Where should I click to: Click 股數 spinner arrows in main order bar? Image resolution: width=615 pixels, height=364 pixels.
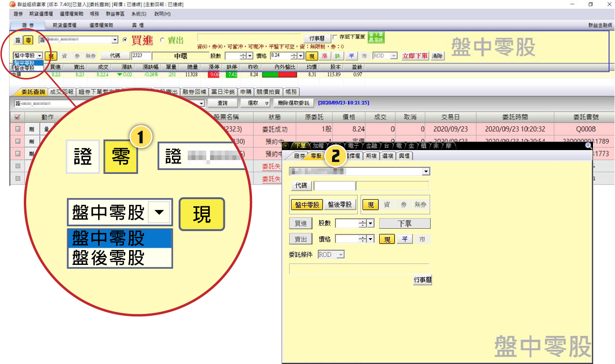243,56
